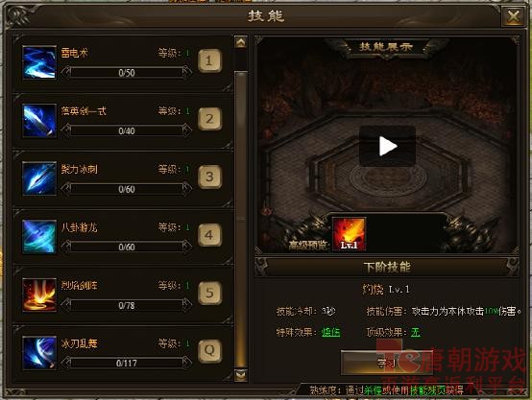Click the 学习 learn skill button
The image size is (532, 400).
coord(386,363)
